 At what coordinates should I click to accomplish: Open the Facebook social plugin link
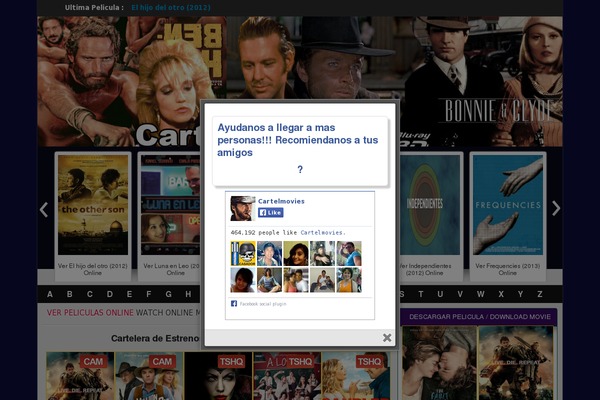tap(263, 304)
